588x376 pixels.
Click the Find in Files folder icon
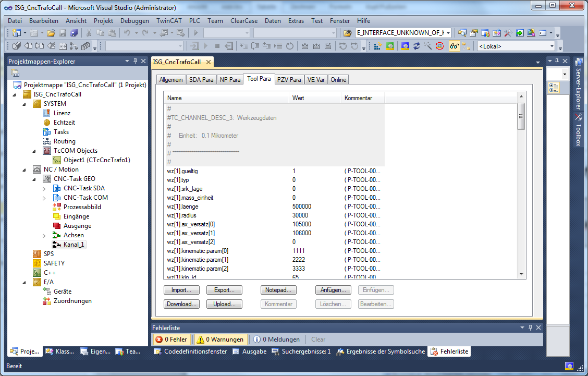click(348, 33)
